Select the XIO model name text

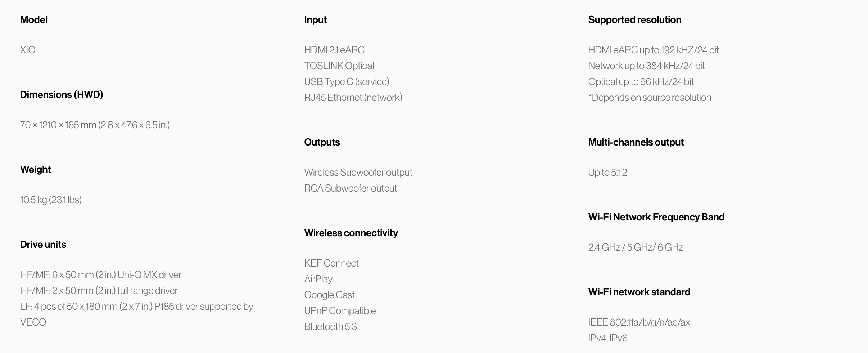click(28, 50)
